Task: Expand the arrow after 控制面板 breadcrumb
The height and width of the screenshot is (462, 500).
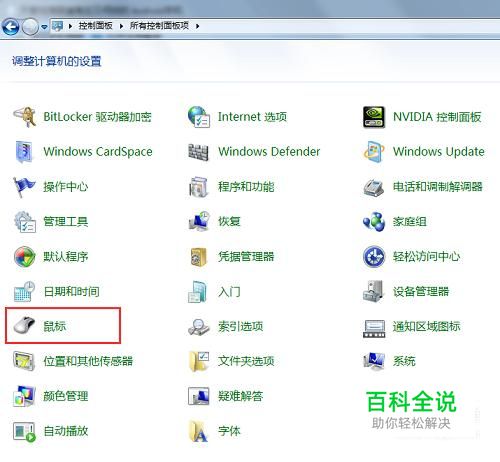Action: 121,26
